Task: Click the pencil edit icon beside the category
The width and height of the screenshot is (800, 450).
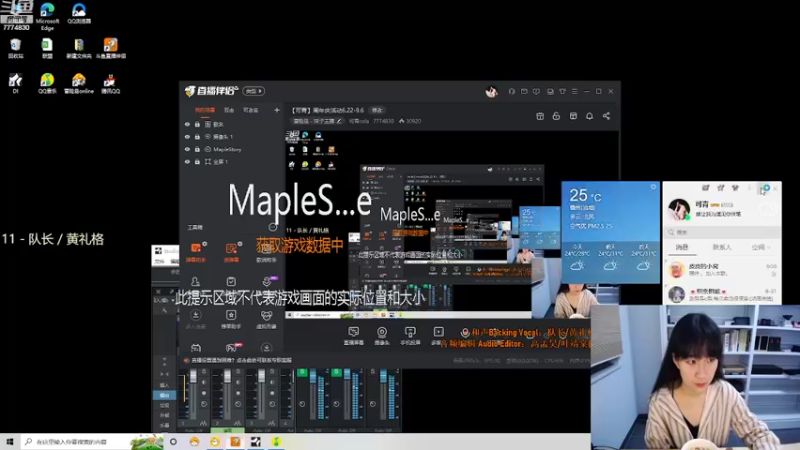Action: click(339, 121)
